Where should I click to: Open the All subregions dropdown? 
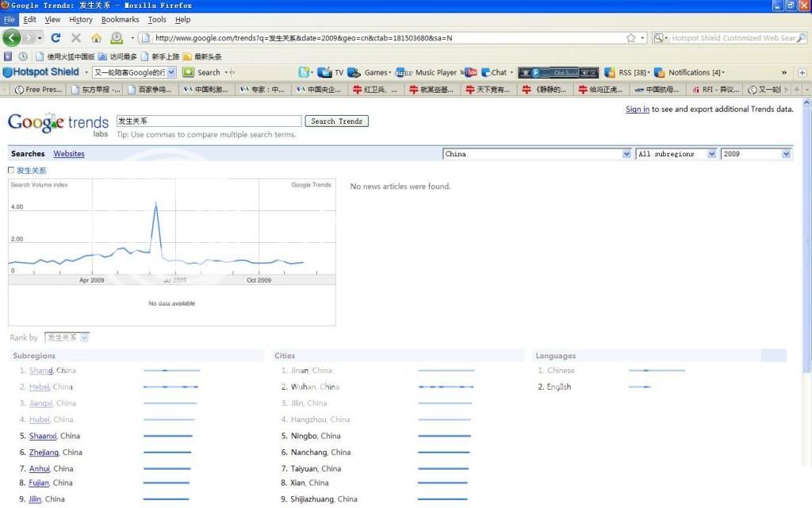pyautogui.click(x=676, y=154)
